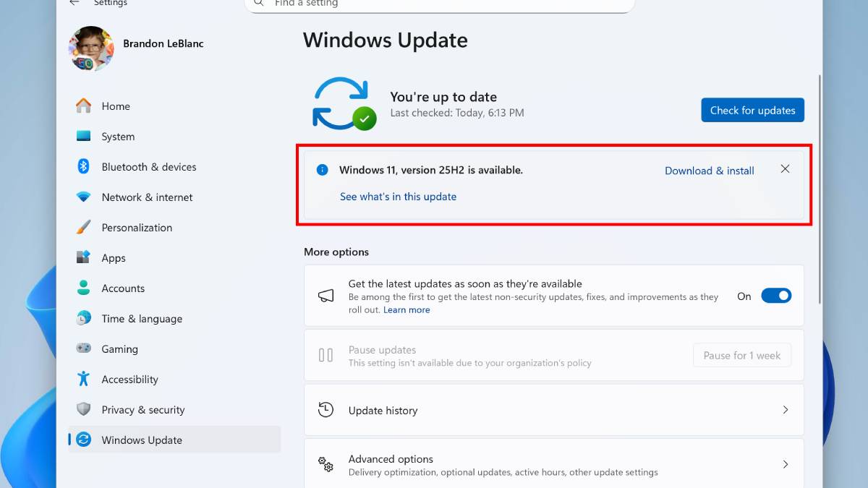Open See what's in this update link
The image size is (868, 488).
[x=398, y=197]
